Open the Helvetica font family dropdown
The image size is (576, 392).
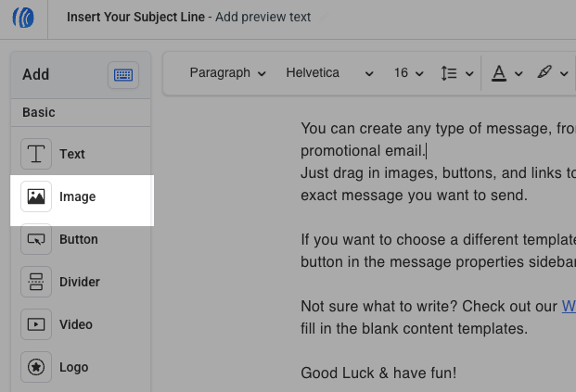(x=329, y=73)
